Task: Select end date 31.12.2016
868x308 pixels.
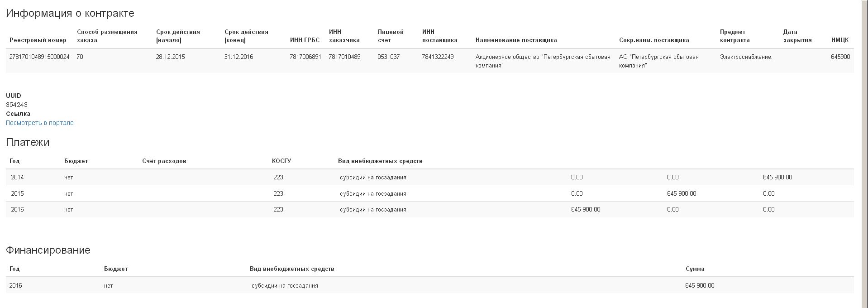Action: (x=238, y=57)
